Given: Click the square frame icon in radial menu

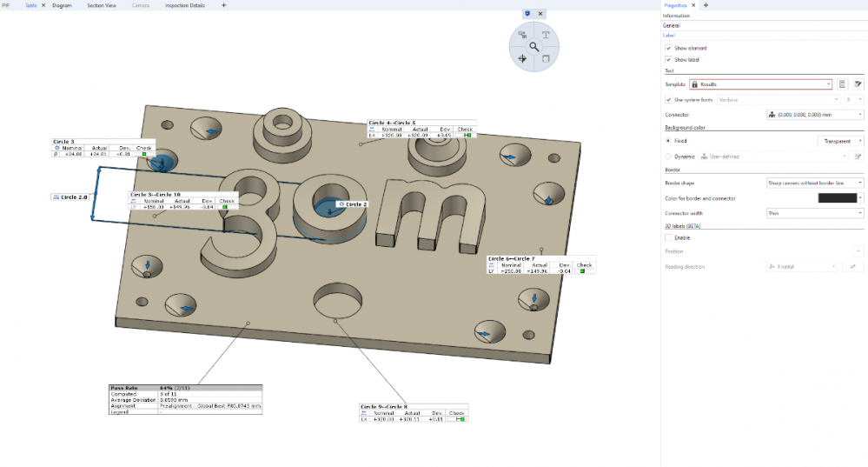Looking at the screenshot, I should tap(546, 58).
